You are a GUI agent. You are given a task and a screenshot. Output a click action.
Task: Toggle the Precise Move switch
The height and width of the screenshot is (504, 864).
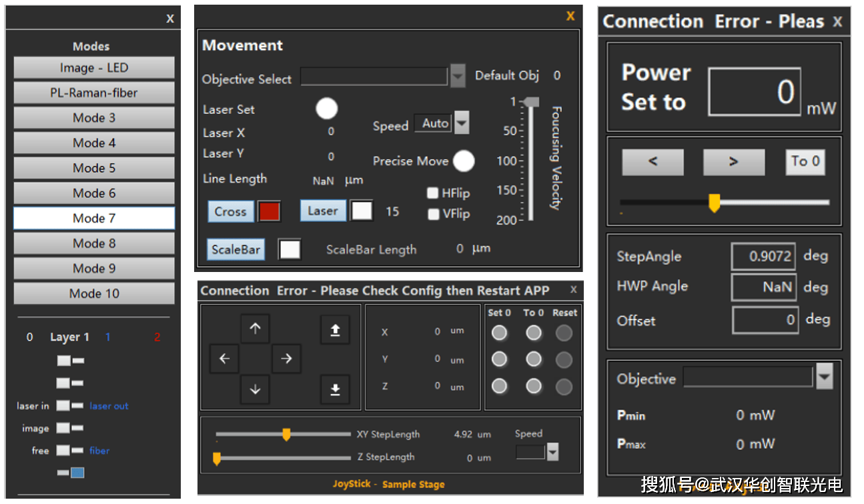click(464, 161)
